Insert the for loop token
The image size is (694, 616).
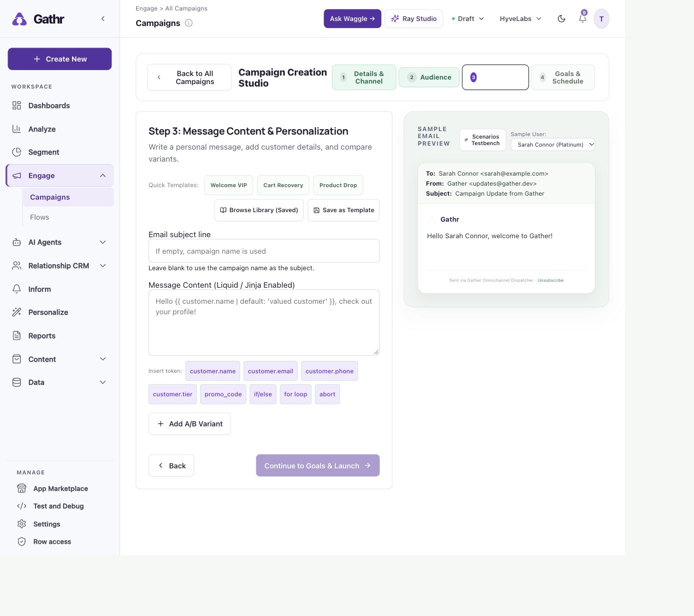[296, 394]
